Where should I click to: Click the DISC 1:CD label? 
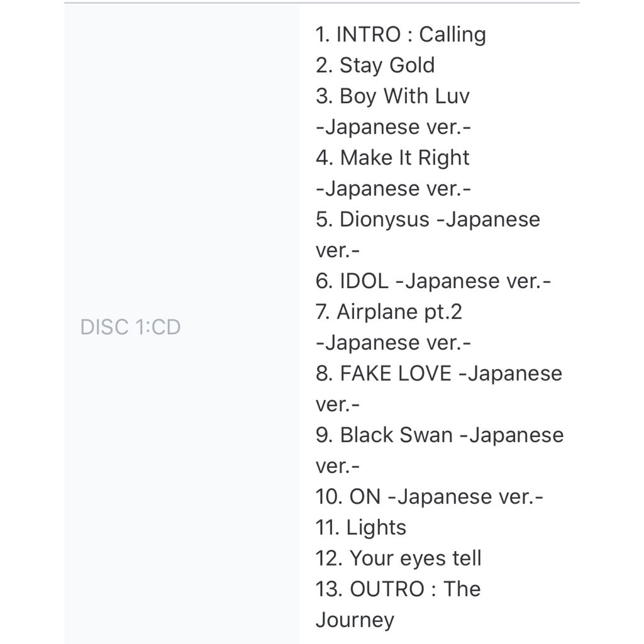[x=130, y=328]
